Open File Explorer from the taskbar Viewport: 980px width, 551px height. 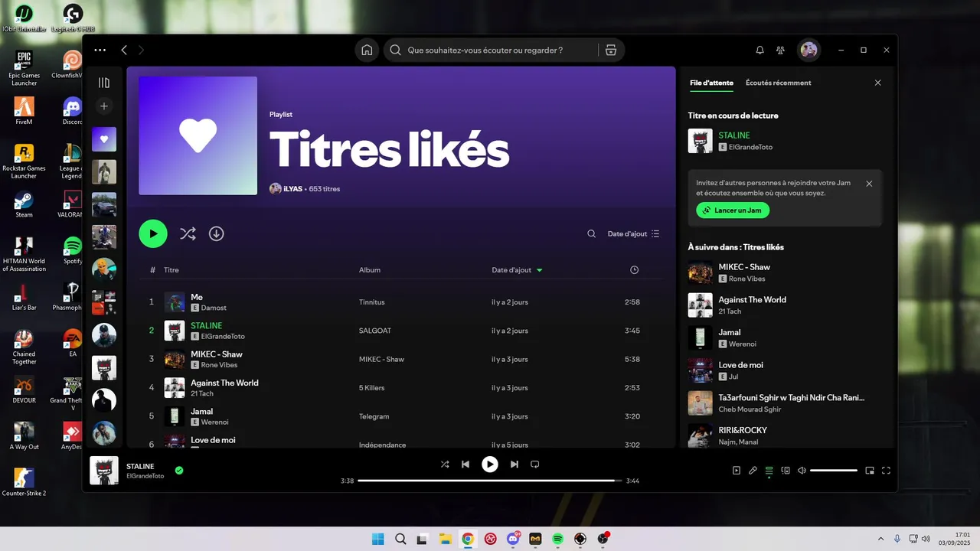coord(445,539)
